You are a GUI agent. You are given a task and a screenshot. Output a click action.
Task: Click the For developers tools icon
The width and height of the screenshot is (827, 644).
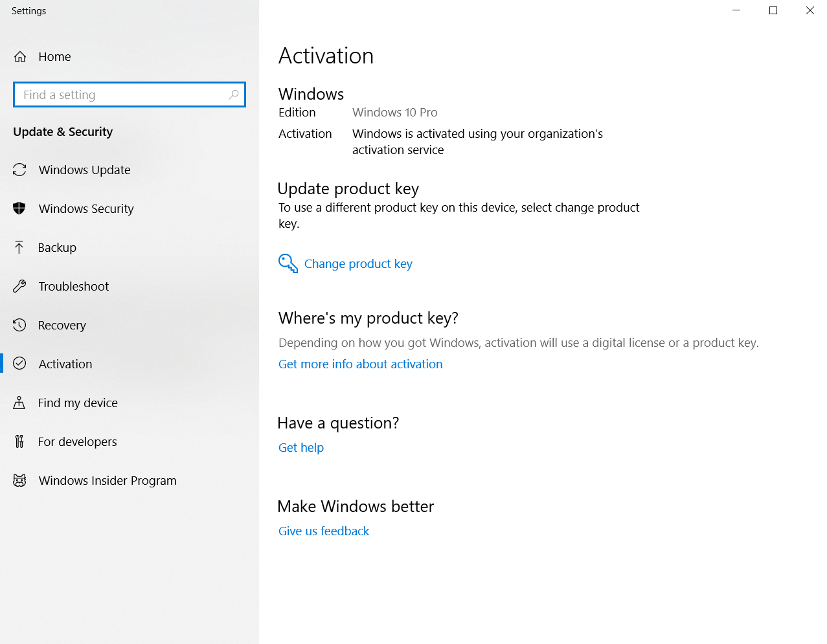(19, 441)
